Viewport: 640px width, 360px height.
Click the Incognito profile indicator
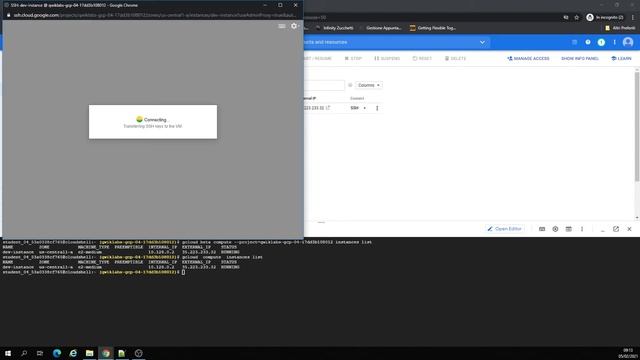point(605,18)
